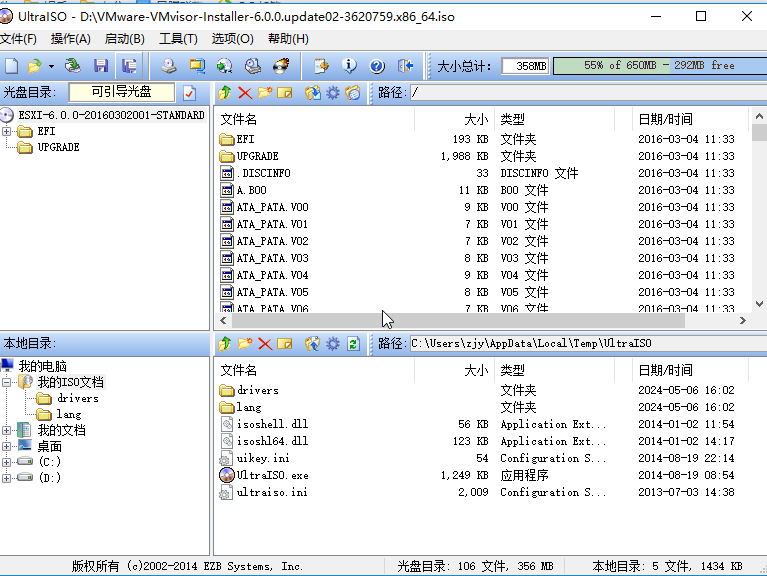Sort disc files by 文件名 column header
Screen dimensions: 767x576
(315, 119)
